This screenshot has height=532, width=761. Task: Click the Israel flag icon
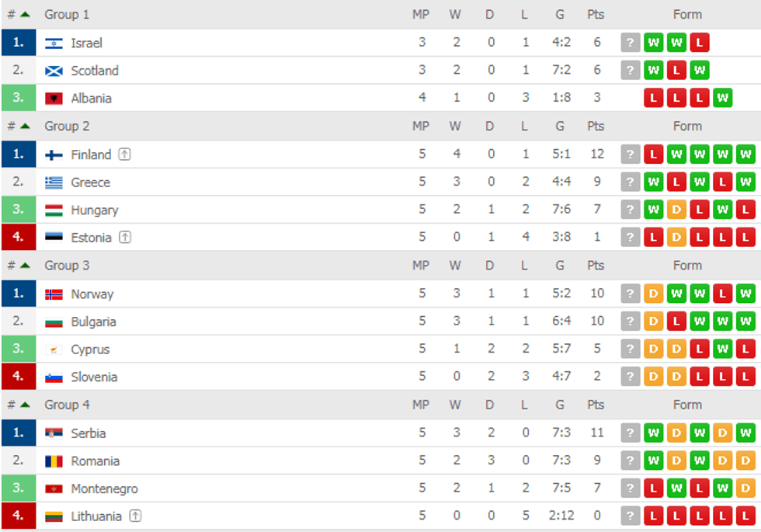click(x=54, y=43)
